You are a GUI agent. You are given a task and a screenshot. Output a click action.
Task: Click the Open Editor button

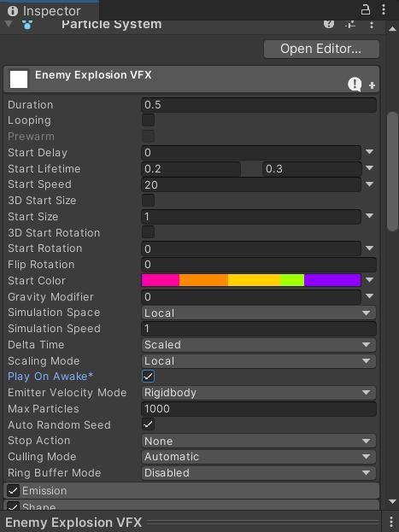(321, 49)
